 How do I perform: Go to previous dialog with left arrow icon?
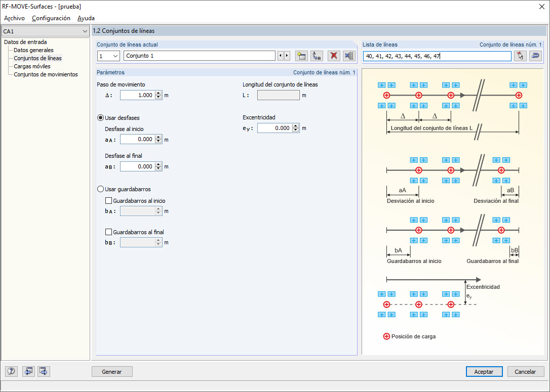click(x=28, y=371)
